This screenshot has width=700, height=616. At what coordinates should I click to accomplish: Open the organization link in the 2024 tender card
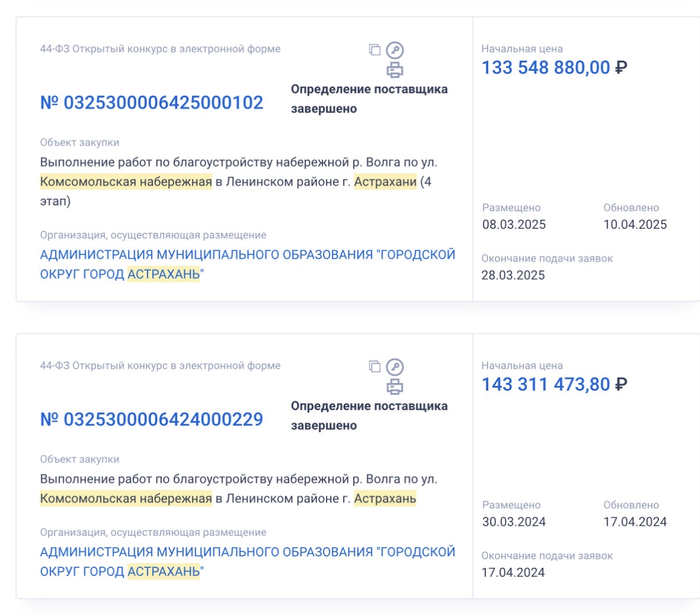pyautogui.click(x=247, y=562)
